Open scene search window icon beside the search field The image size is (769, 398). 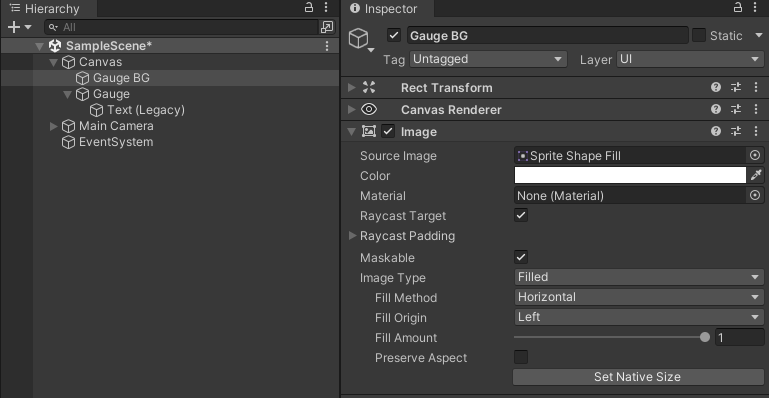(327, 27)
